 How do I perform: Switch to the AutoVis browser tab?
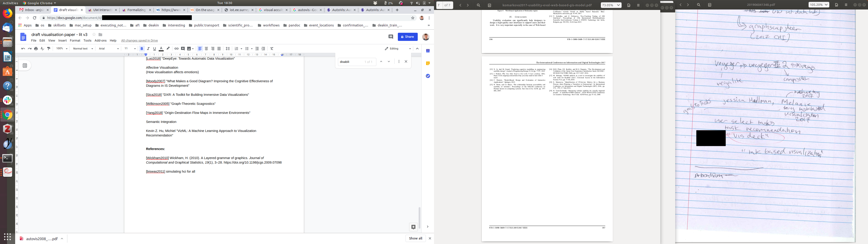(341, 10)
